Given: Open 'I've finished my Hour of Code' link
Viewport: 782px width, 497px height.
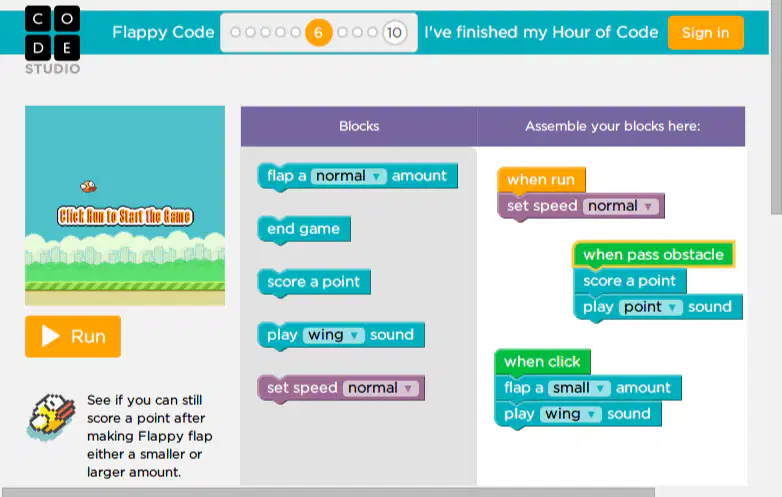Looking at the screenshot, I should coord(541,32).
